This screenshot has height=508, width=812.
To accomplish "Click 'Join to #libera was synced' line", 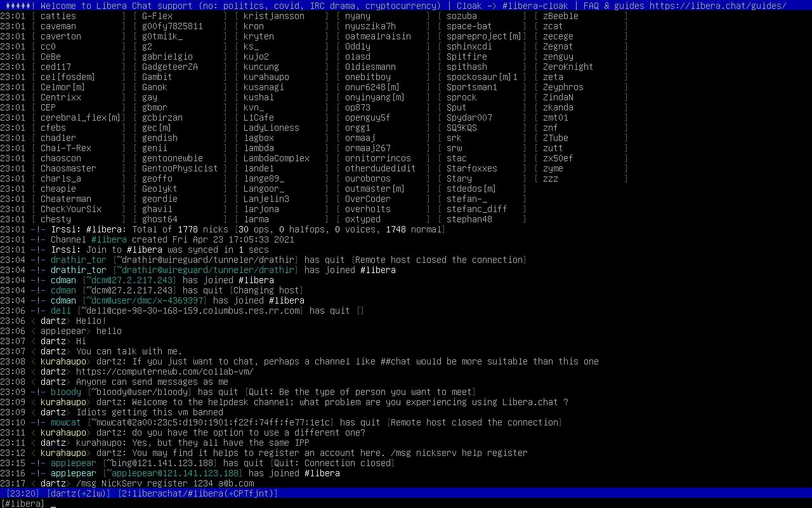I will (134, 250).
